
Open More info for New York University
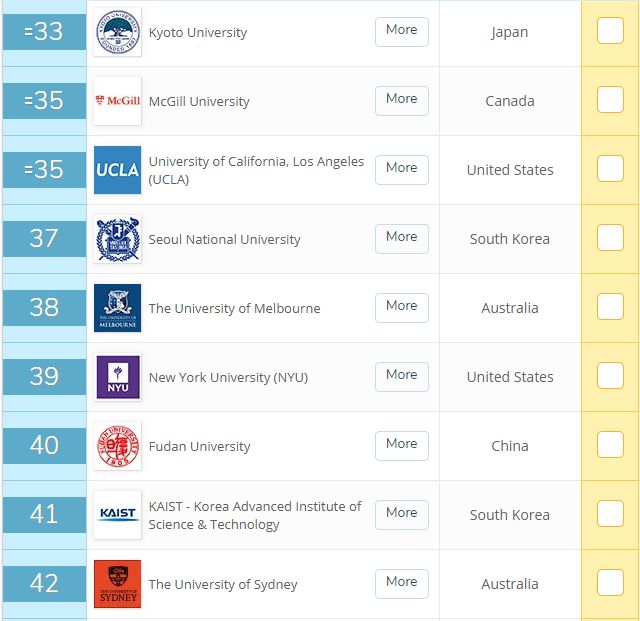[401, 376]
